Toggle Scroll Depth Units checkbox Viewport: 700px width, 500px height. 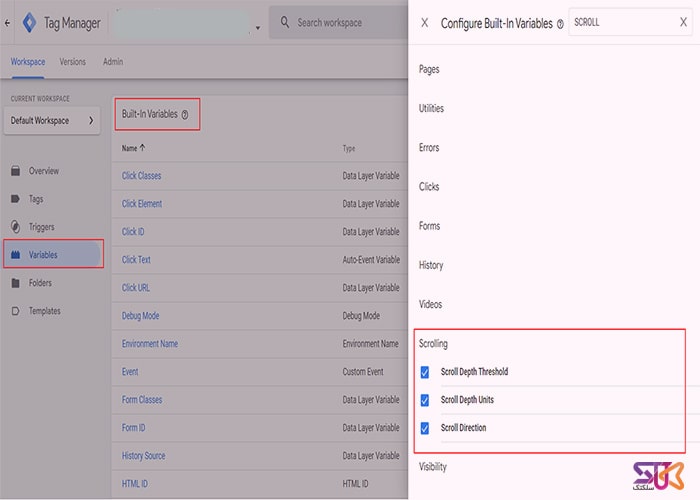tap(425, 400)
